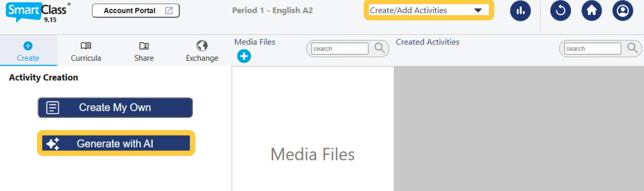
Task: Click the Generate with AI button
Action: [x=116, y=143]
